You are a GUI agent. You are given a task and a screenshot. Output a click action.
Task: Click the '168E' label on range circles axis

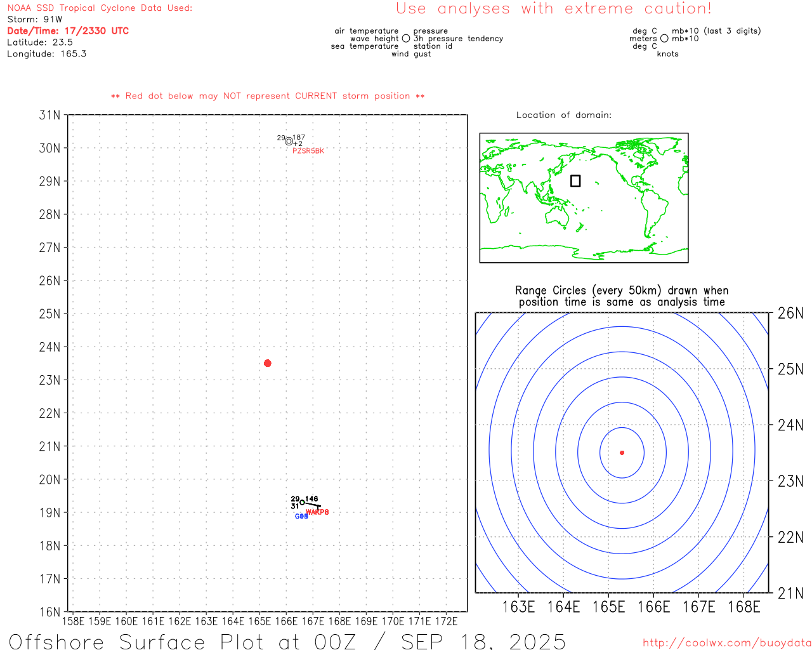(x=743, y=607)
